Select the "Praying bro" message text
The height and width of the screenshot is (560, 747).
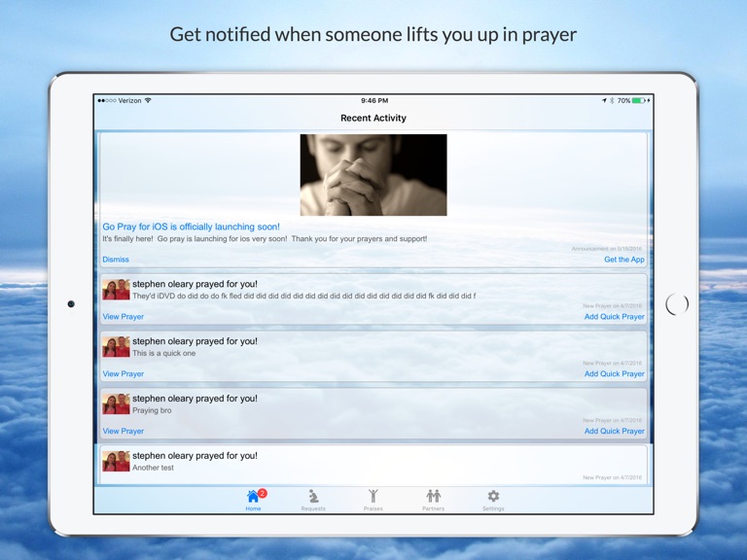(x=152, y=410)
